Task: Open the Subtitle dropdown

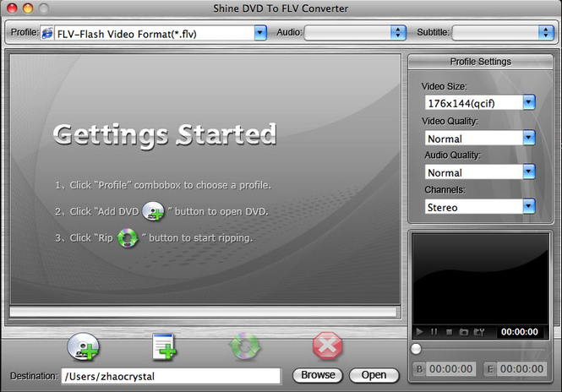Action: pos(545,33)
